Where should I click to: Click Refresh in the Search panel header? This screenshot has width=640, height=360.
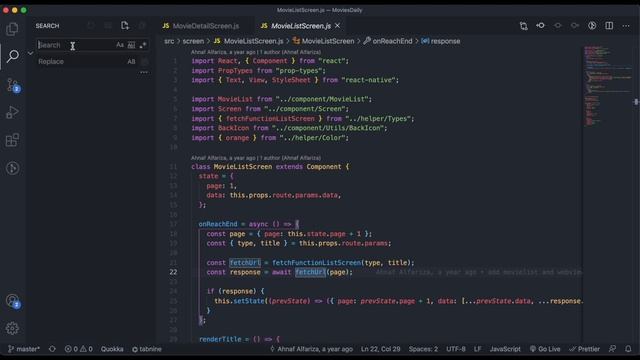(91, 26)
